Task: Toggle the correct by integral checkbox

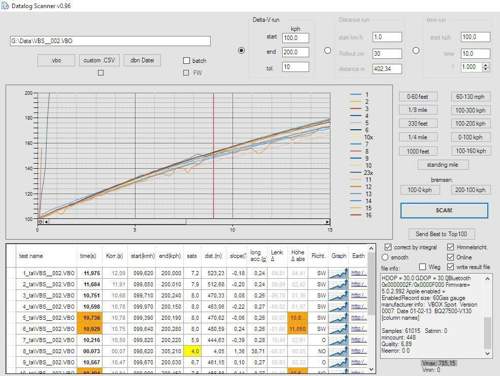Action: (x=388, y=247)
